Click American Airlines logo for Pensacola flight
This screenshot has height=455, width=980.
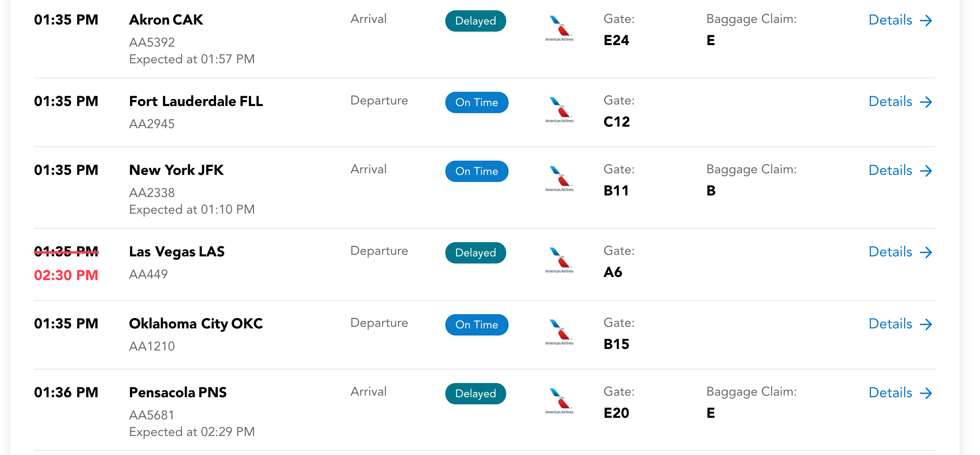click(x=559, y=401)
